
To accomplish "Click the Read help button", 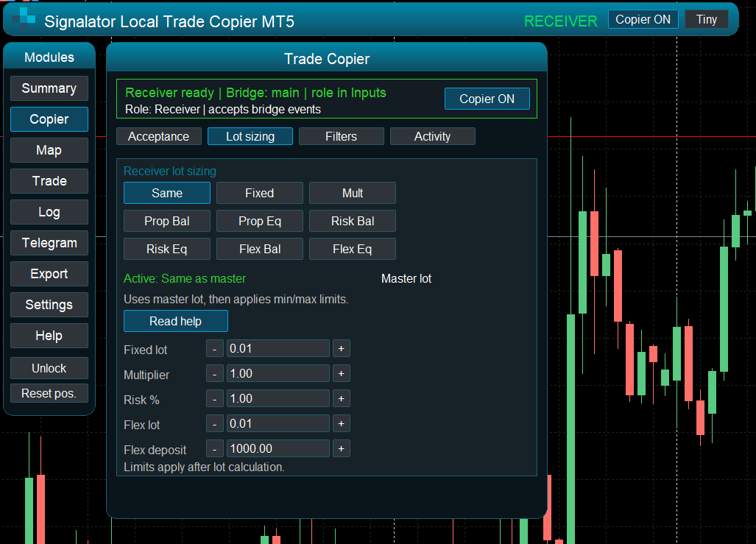I will [x=175, y=321].
